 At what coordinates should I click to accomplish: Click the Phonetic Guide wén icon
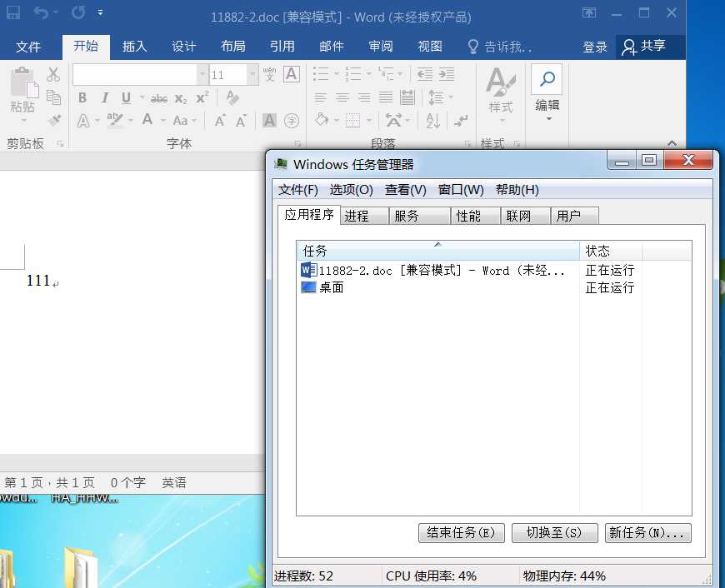pos(269,74)
